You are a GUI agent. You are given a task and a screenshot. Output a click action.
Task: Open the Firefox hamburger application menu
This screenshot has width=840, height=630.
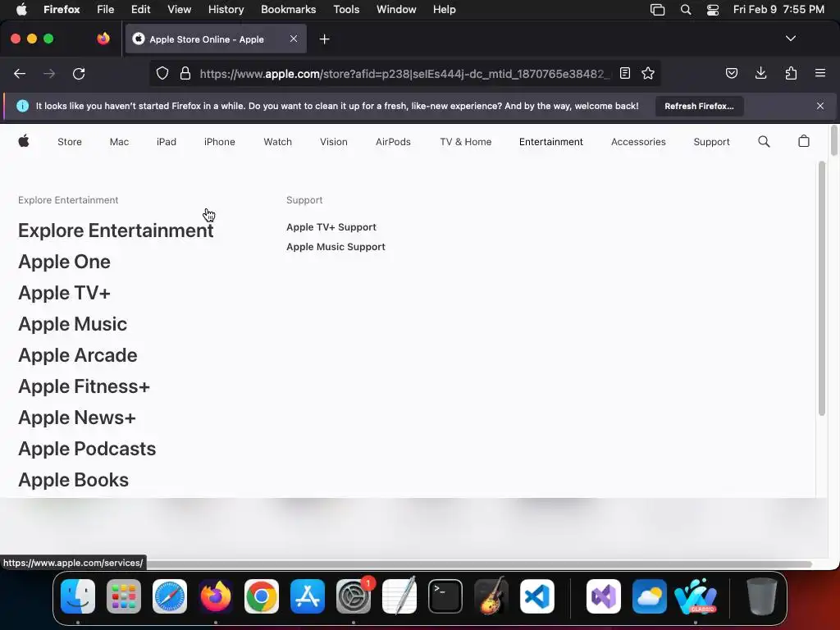click(820, 73)
